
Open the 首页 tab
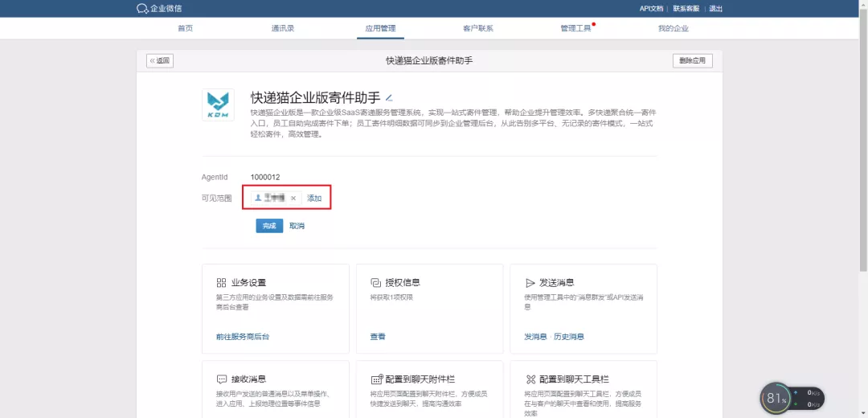pyautogui.click(x=186, y=28)
